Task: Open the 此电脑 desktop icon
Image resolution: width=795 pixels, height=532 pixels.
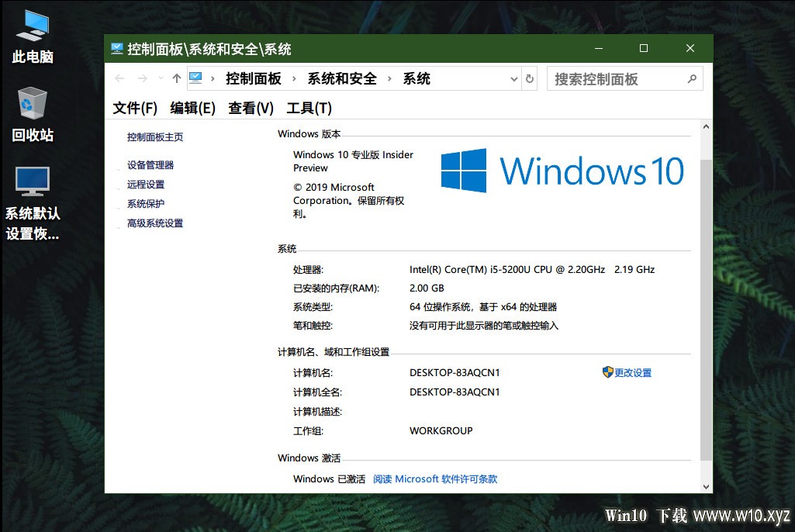Action: 33,36
